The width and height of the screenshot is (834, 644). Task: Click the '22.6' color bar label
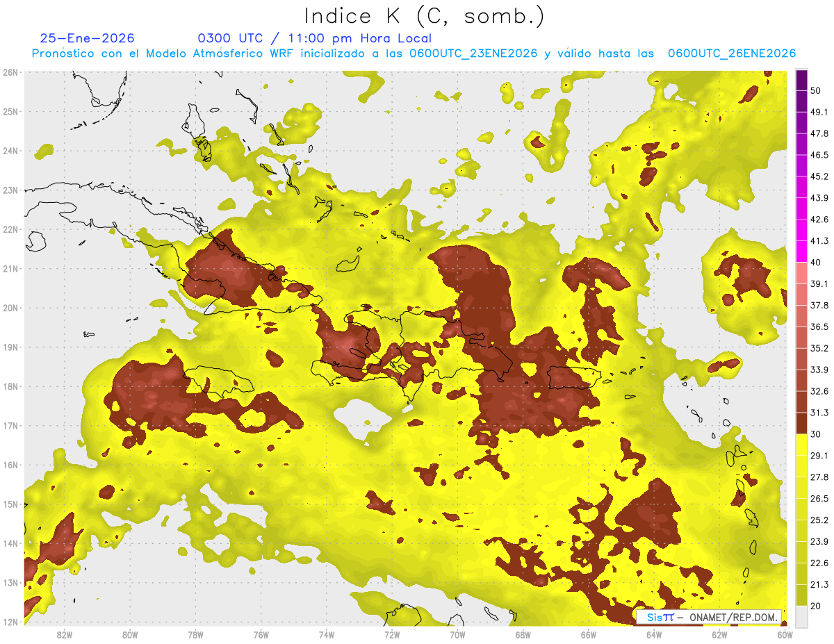819,563
